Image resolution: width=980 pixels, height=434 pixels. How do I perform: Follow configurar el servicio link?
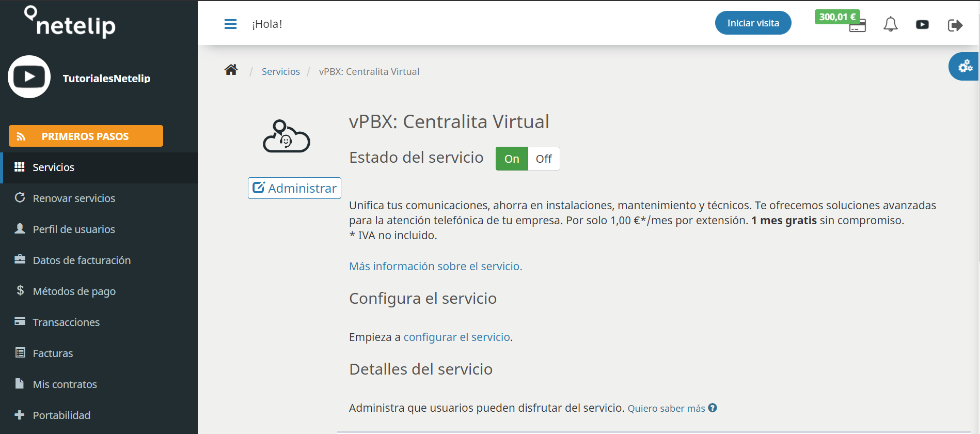[456, 337]
